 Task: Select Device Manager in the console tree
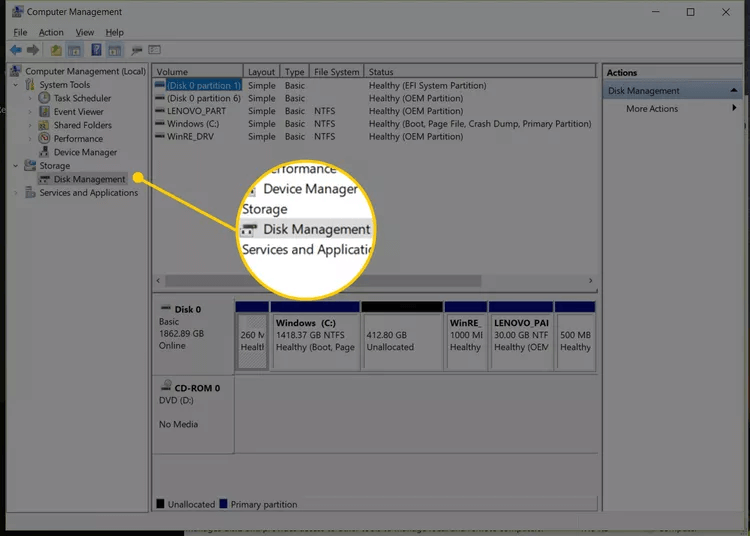pyautogui.click(x=85, y=152)
